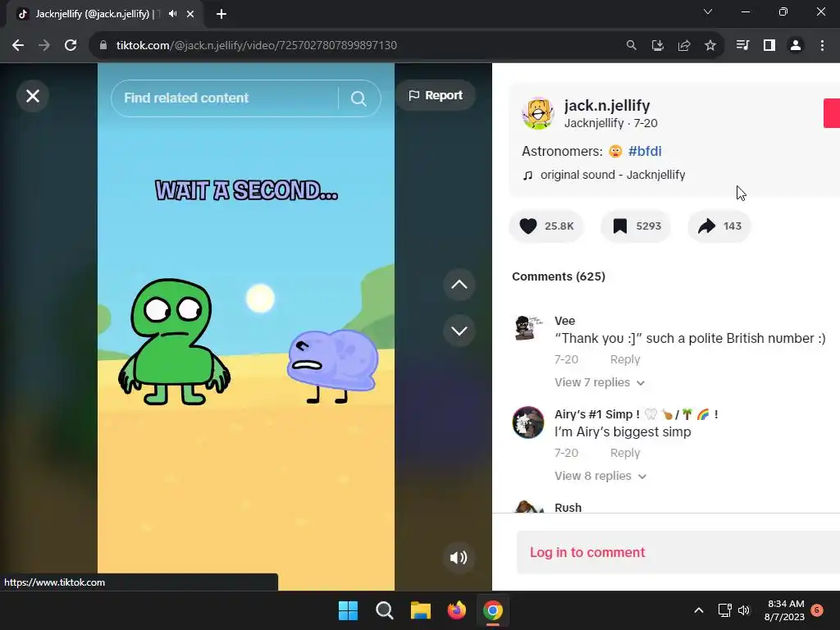Go to previous video with up arrow

459,285
